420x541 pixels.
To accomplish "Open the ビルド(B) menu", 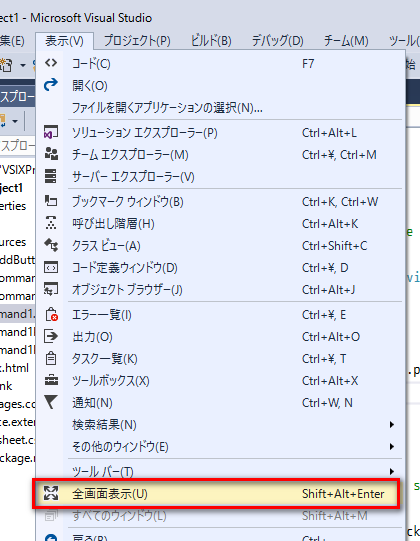I will click(211, 41).
